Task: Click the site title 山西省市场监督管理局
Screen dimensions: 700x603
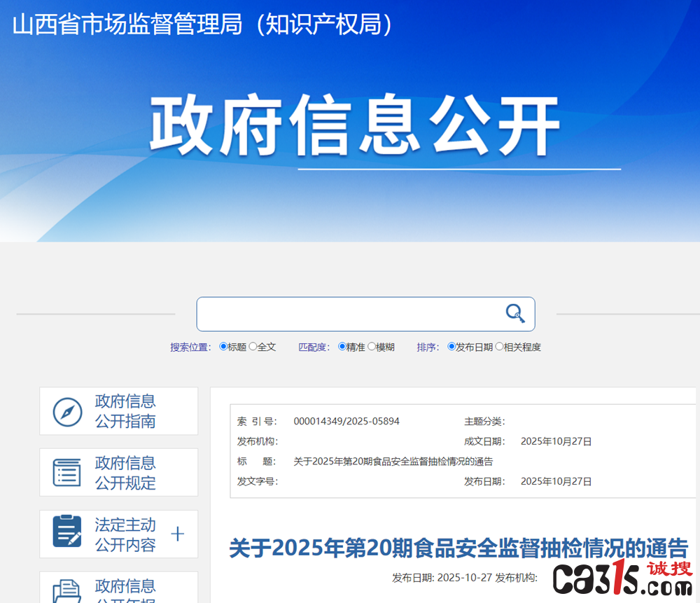Action: [127, 24]
